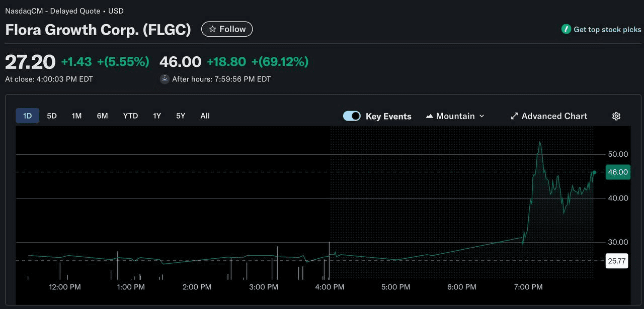644x309 pixels.
Task: Click the Flora Growth Corp. (FLGC) title
Action: (x=98, y=30)
